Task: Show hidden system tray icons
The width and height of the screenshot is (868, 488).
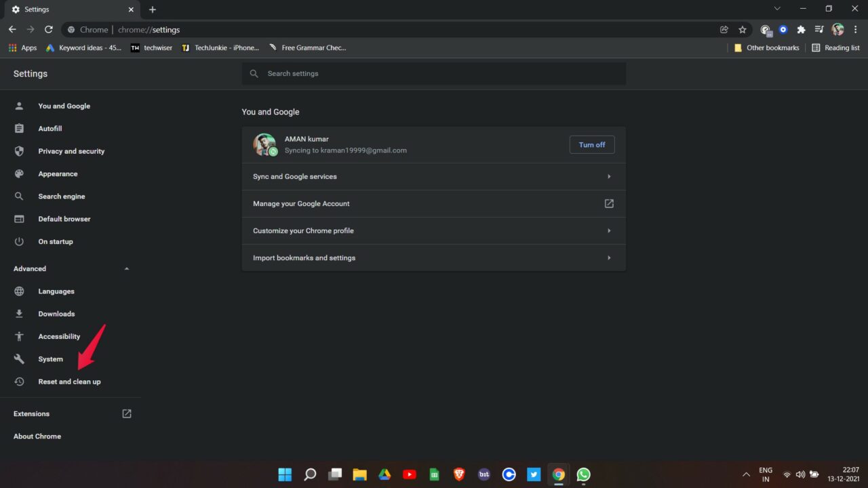Action: (x=747, y=474)
